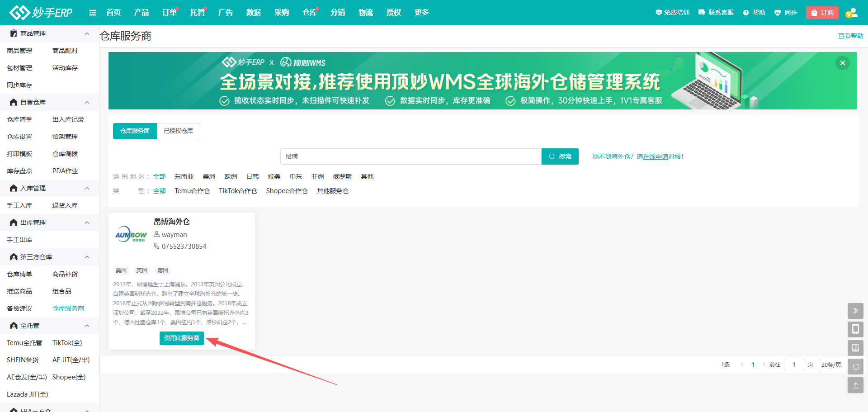Click the floating refresh icon
Screen dimensions: 868x412
coord(855,366)
